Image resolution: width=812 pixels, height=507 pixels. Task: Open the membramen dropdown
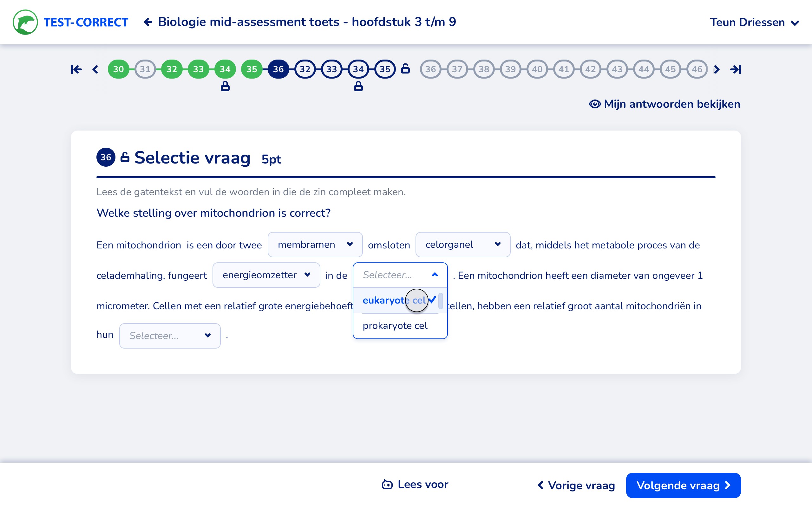[315, 245]
